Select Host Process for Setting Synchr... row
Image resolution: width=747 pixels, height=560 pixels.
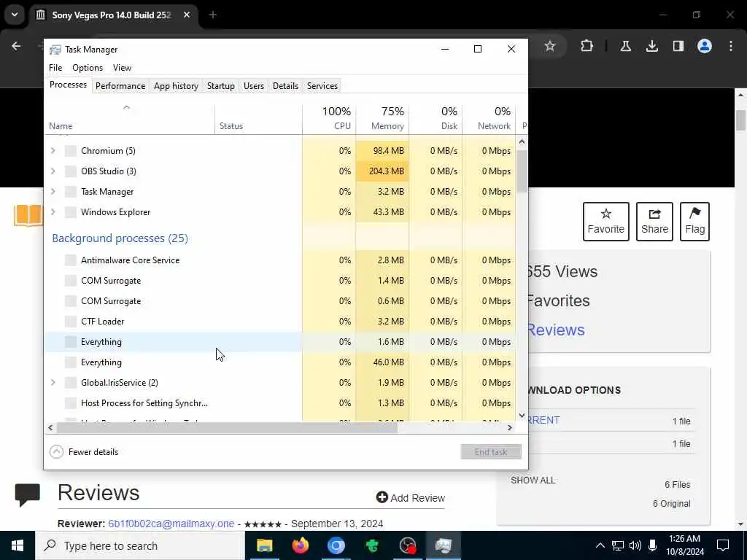coord(280,403)
